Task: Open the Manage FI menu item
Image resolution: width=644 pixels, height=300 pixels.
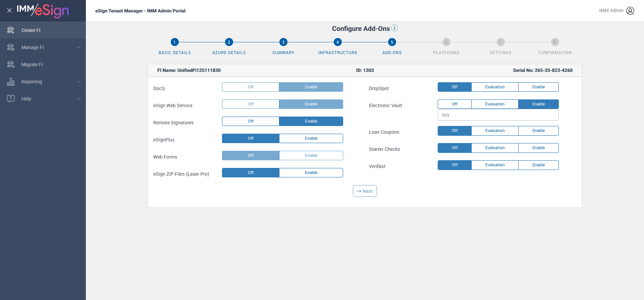Action: click(x=43, y=47)
